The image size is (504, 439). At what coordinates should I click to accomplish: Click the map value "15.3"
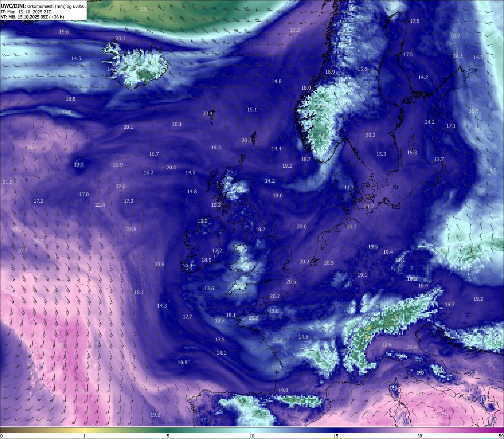(x=381, y=154)
